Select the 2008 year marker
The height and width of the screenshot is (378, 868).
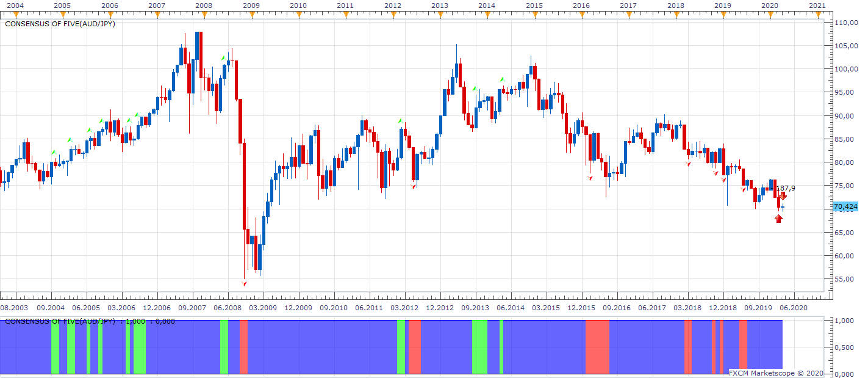(x=204, y=5)
